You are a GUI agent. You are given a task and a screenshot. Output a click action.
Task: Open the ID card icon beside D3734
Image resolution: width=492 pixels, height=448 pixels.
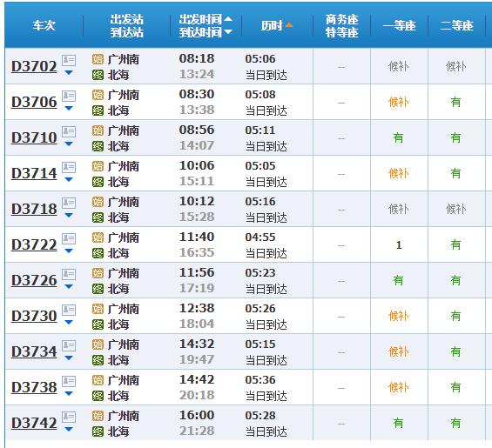click(x=69, y=345)
